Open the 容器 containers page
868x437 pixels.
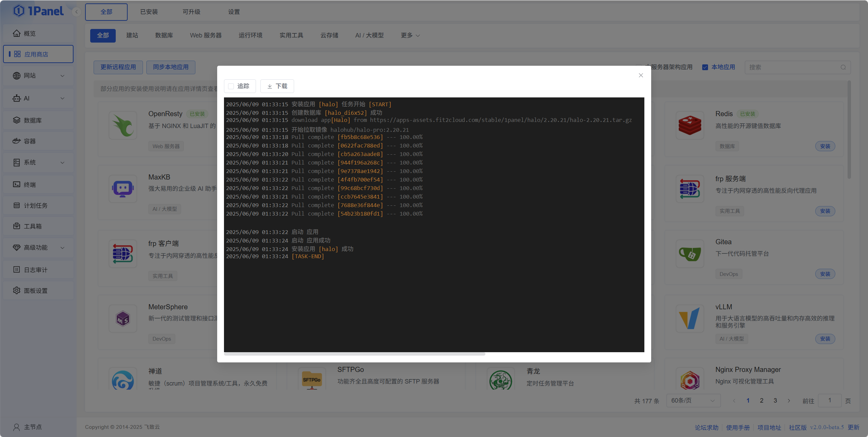tap(38, 141)
